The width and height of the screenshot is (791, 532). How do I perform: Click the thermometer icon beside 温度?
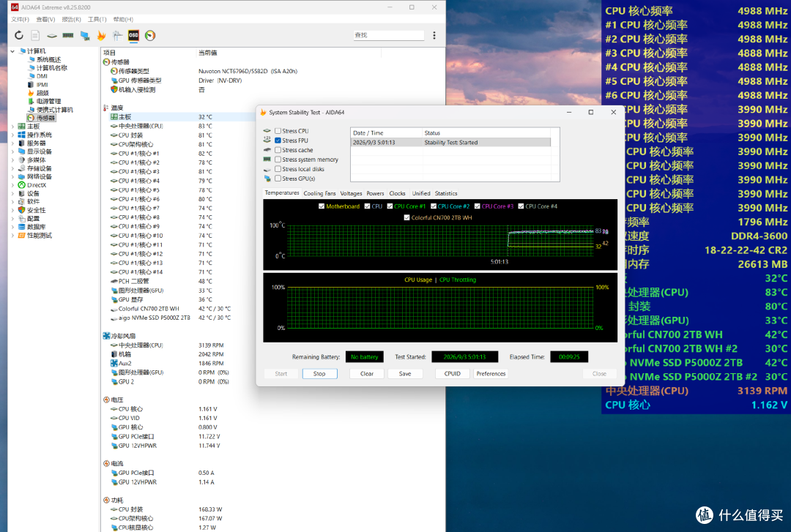[x=106, y=108]
